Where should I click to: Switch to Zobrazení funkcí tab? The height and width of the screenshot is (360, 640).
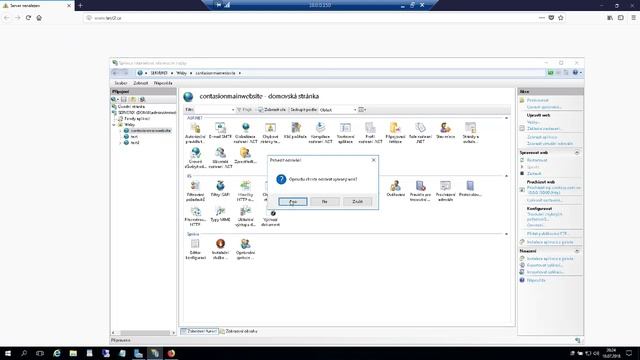[199, 331]
